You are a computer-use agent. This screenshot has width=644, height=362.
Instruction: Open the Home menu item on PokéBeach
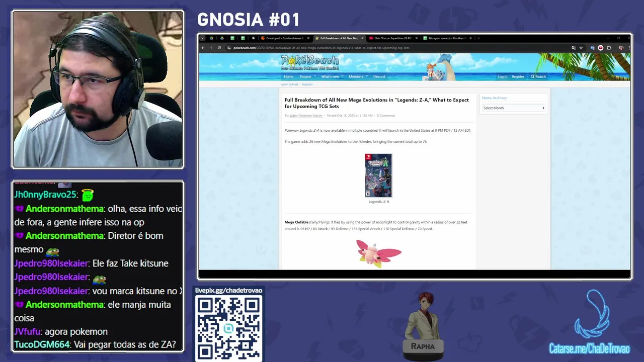289,76
